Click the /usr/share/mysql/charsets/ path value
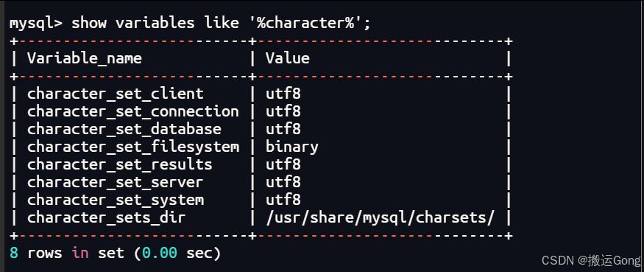This screenshot has height=272, width=644. (380, 217)
